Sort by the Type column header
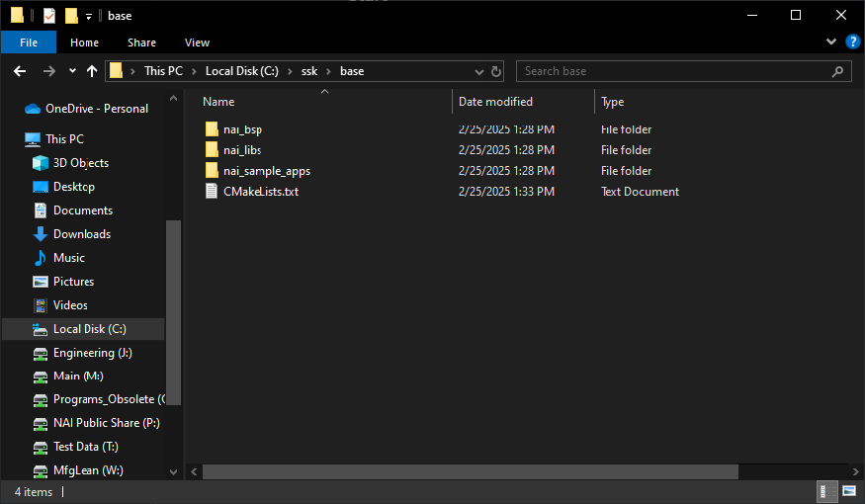865x504 pixels. pyautogui.click(x=612, y=102)
